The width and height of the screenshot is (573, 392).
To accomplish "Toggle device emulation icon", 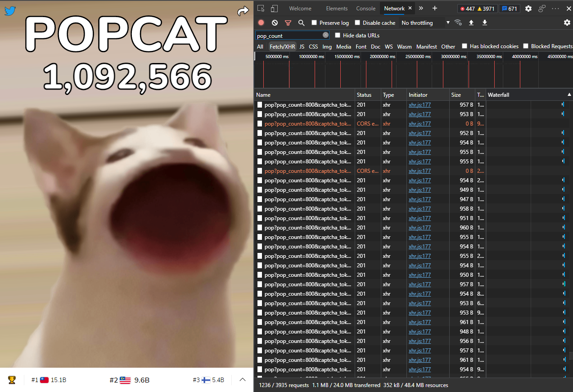I will click(274, 9).
